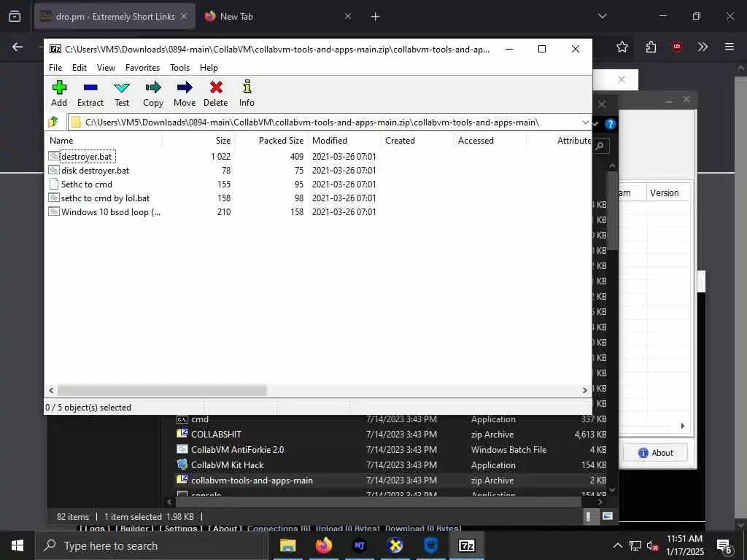Open the browser extensions puzzle icon

pyautogui.click(x=651, y=47)
